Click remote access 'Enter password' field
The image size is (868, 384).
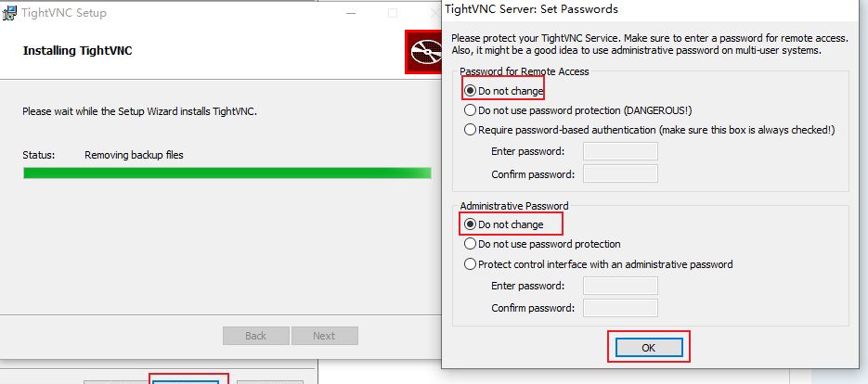pyautogui.click(x=620, y=151)
